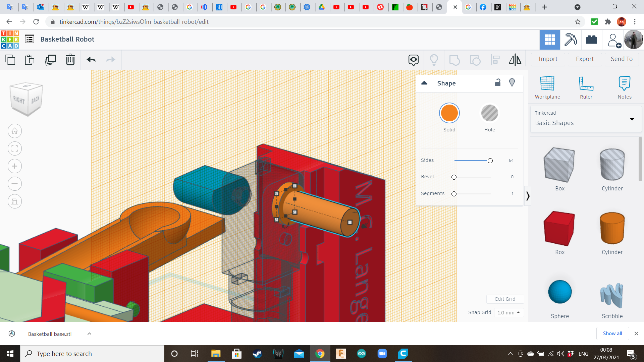This screenshot has height=362, width=644.
Task: Click the Duplicate and repeat icon
Action: tap(50, 60)
